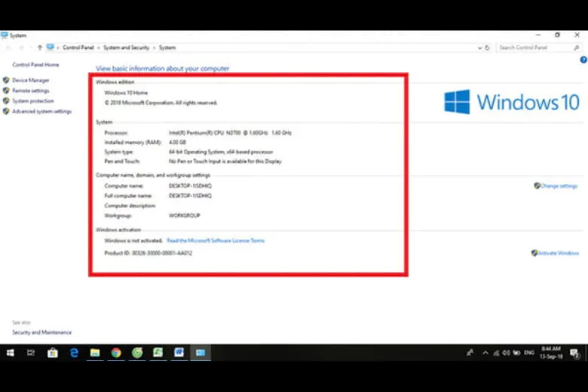The height and width of the screenshot is (392, 588).
Task: Open the Windows Start menu
Action: 11,352
